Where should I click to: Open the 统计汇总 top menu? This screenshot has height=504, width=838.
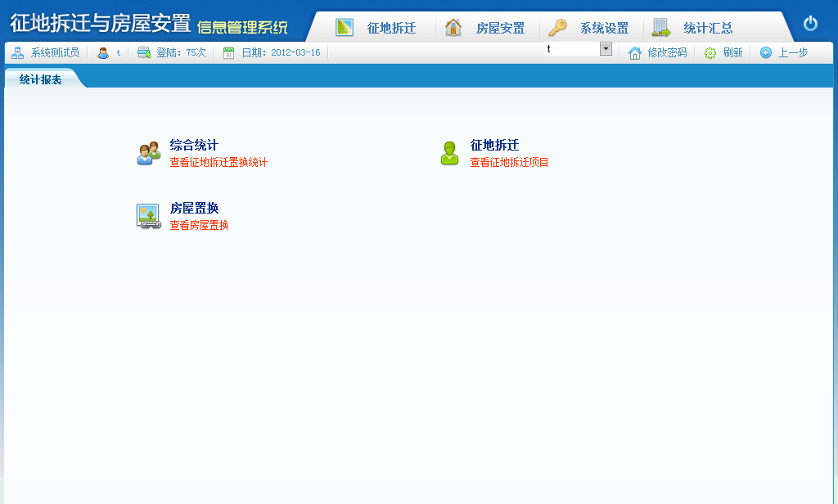click(x=708, y=28)
